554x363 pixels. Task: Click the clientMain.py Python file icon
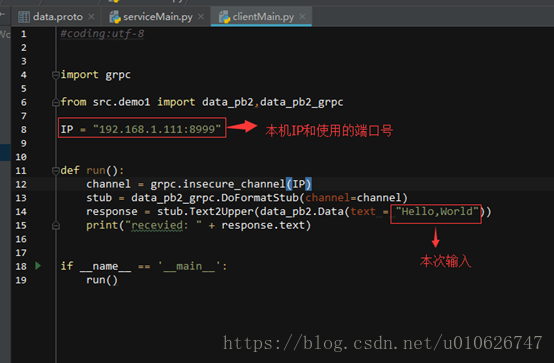(x=225, y=17)
